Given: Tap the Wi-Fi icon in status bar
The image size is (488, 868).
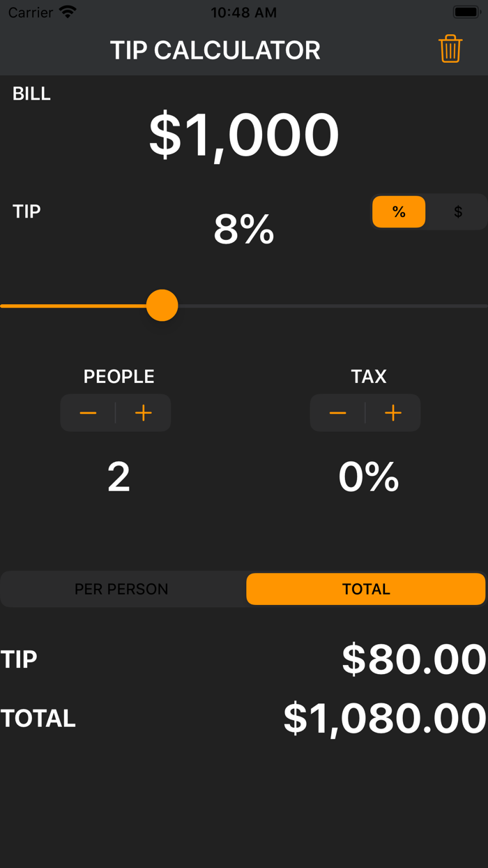Looking at the screenshot, I should tap(66, 11).
